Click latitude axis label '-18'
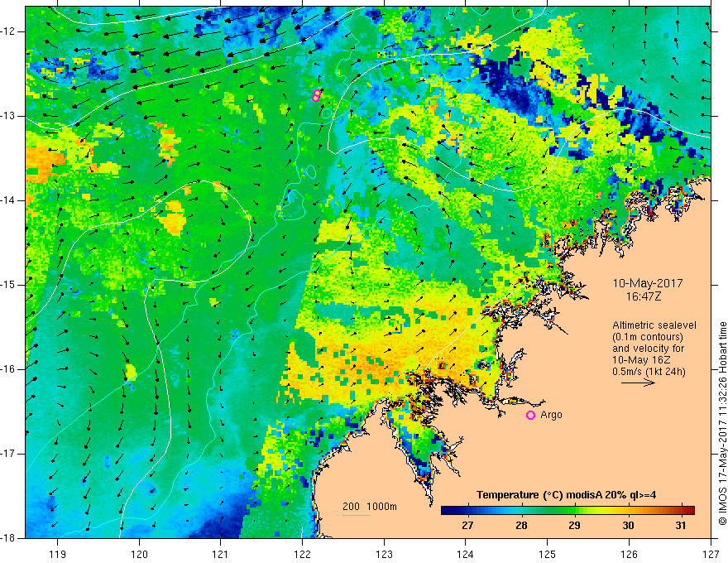The height and width of the screenshot is (563, 728). [9, 538]
